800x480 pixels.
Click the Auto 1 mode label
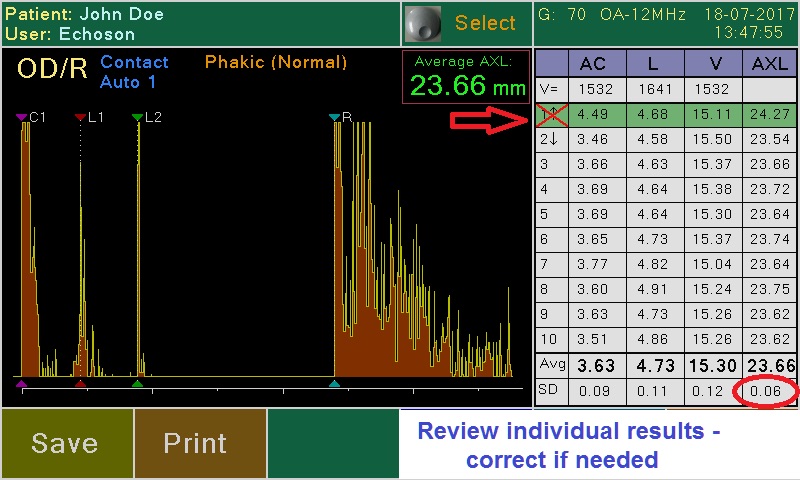[x=128, y=82]
